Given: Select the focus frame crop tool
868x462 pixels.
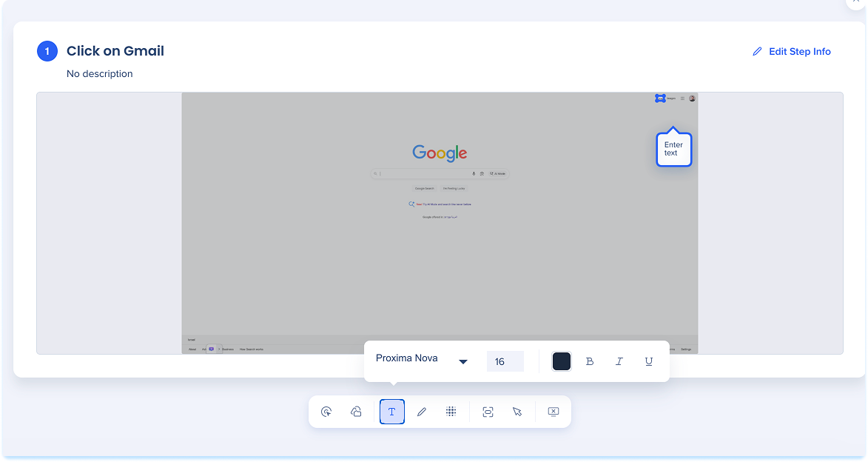Looking at the screenshot, I should click(x=488, y=412).
